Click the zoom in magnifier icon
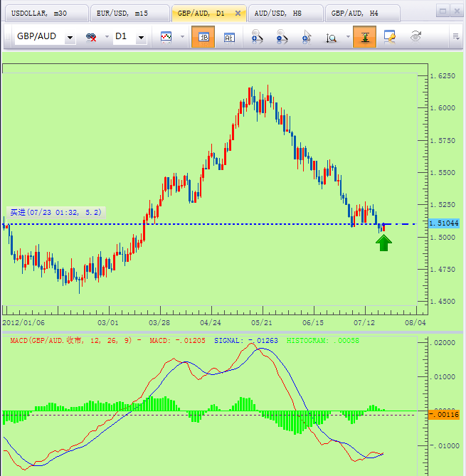Image resolution: width=466 pixels, height=476 pixels. coord(258,37)
